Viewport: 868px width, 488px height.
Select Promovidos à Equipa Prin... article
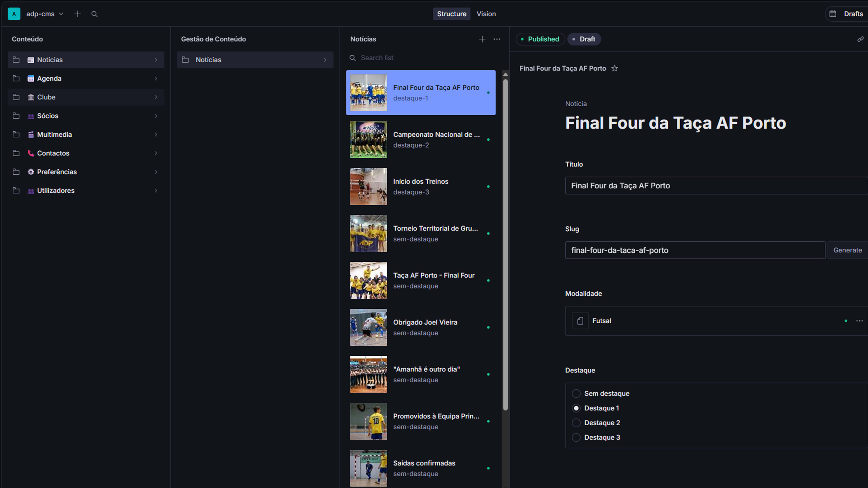(420, 421)
